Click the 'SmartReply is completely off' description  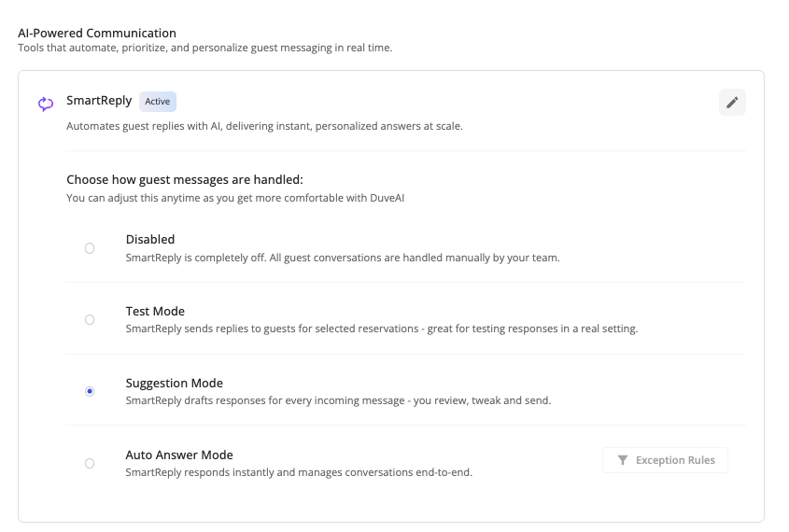point(343,258)
